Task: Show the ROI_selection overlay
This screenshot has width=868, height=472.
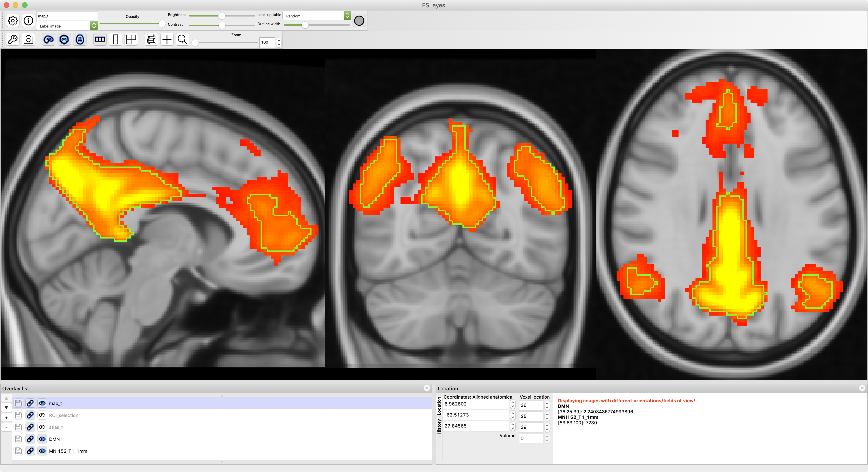Action: 42,415
